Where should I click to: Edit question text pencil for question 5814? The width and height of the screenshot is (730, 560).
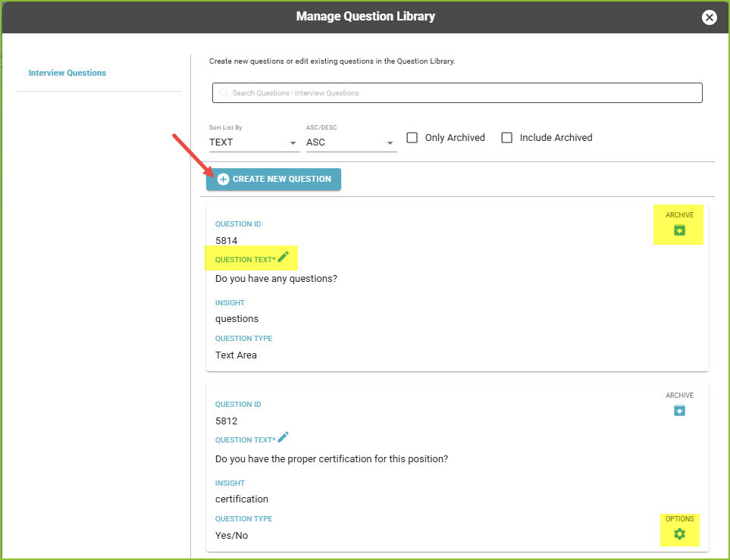tap(283, 256)
